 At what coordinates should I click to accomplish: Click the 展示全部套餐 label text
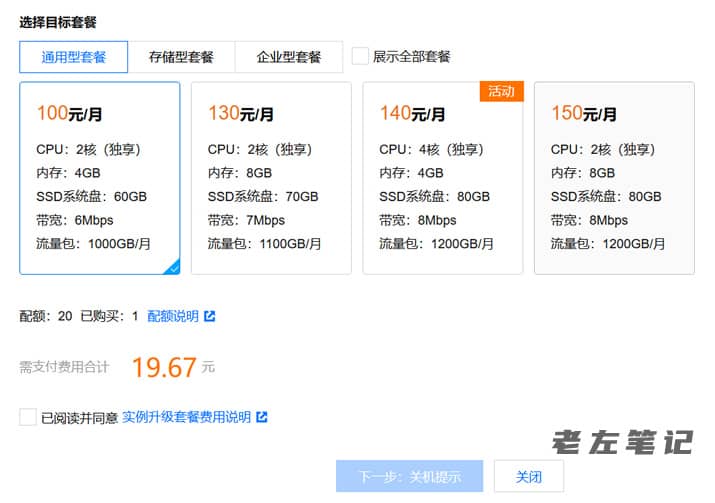[411, 57]
